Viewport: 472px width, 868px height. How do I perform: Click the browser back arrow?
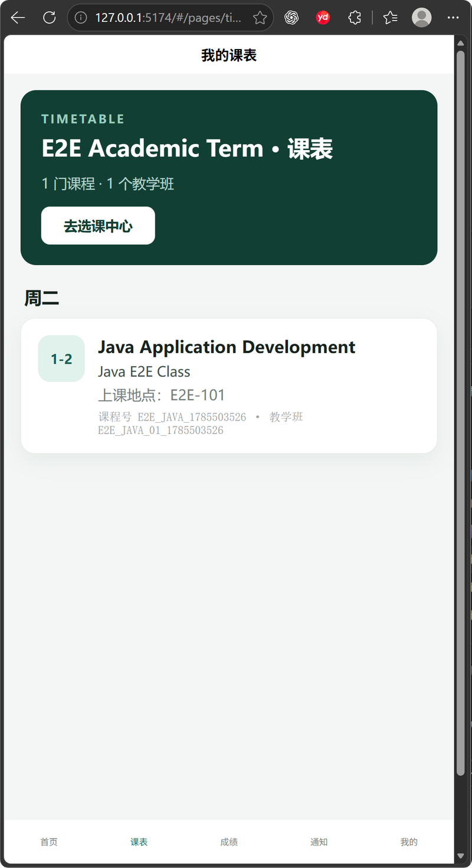coord(18,18)
